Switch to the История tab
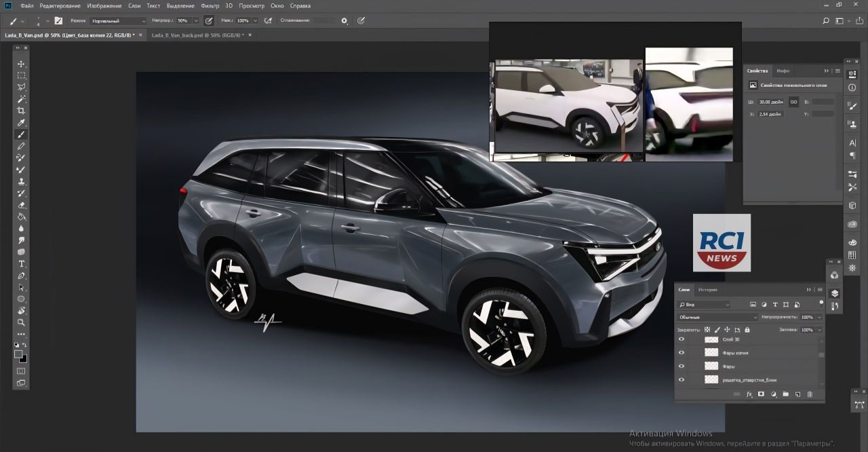The width and height of the screenshot is (868, 452). pos(708,290)
